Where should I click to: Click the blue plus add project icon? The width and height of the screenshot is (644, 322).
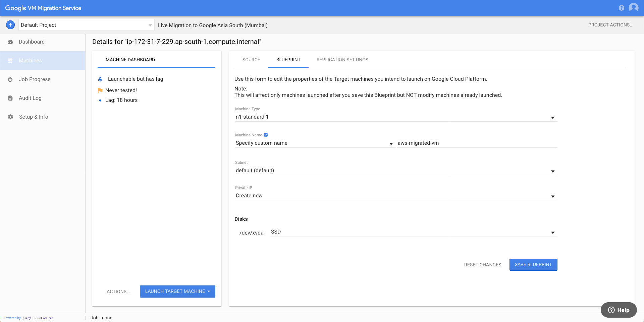(10, 25)
